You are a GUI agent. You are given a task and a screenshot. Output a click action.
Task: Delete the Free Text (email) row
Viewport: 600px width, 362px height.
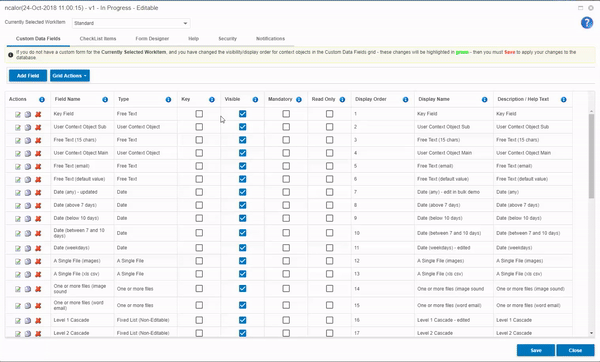click(x=38, y=166)
